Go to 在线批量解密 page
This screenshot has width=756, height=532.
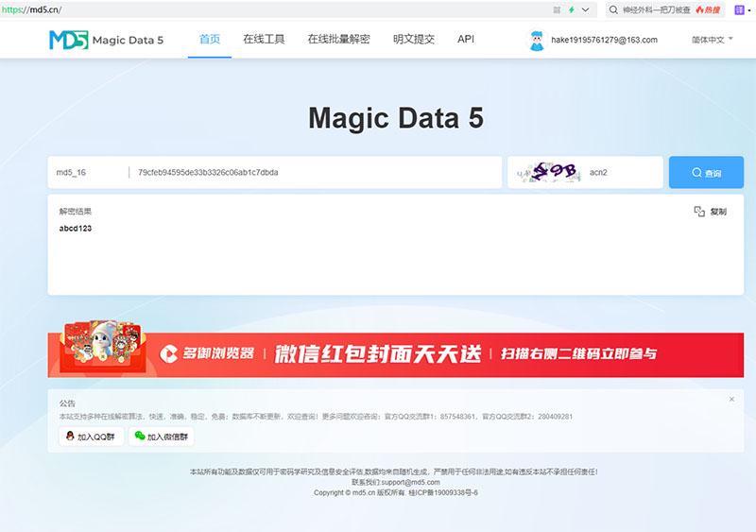click(x=338, y=39)
